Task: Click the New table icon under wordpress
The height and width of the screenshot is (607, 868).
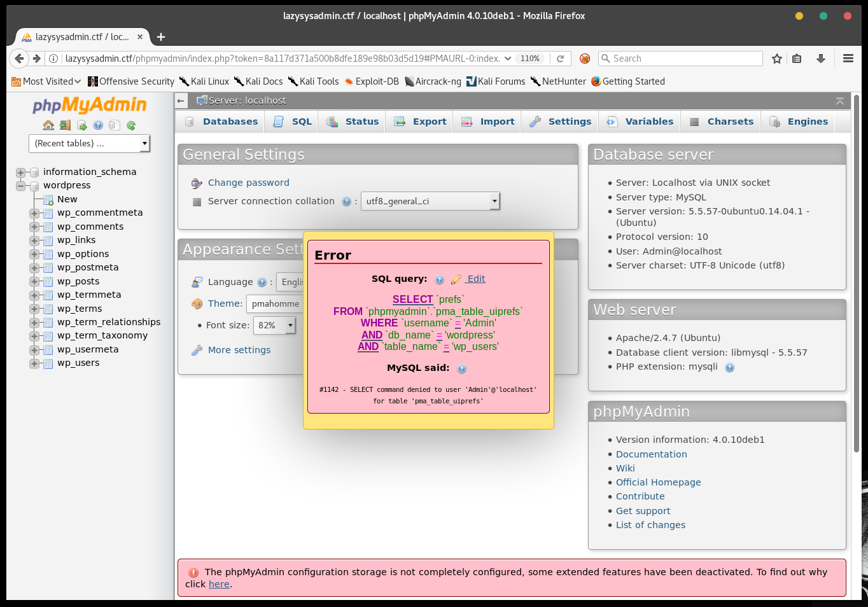Action: click(x=48, y=200)
